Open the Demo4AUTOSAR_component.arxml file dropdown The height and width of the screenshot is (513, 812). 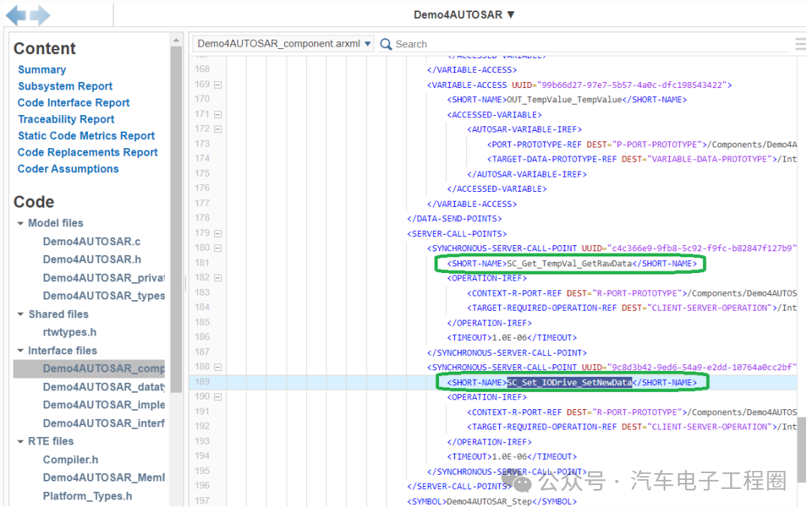tap(283, 44)
